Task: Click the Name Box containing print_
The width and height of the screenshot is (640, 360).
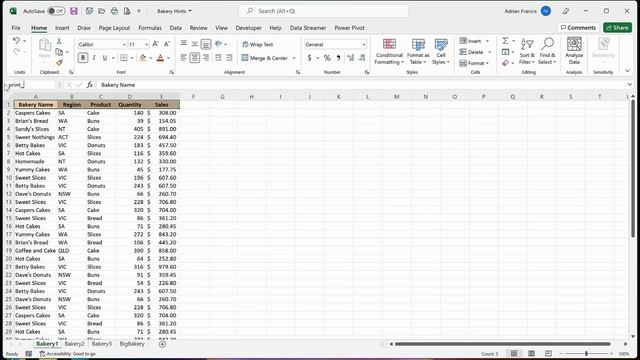Action: [30, 84]
